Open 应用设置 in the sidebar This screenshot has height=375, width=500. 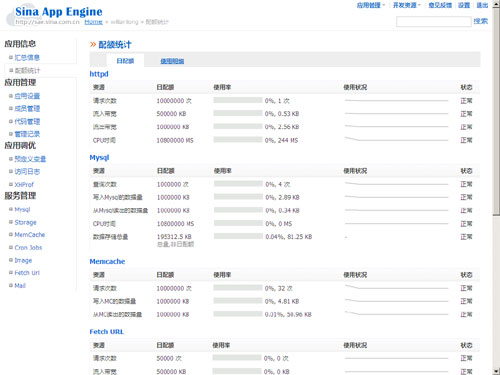click(x=27, y=96)
